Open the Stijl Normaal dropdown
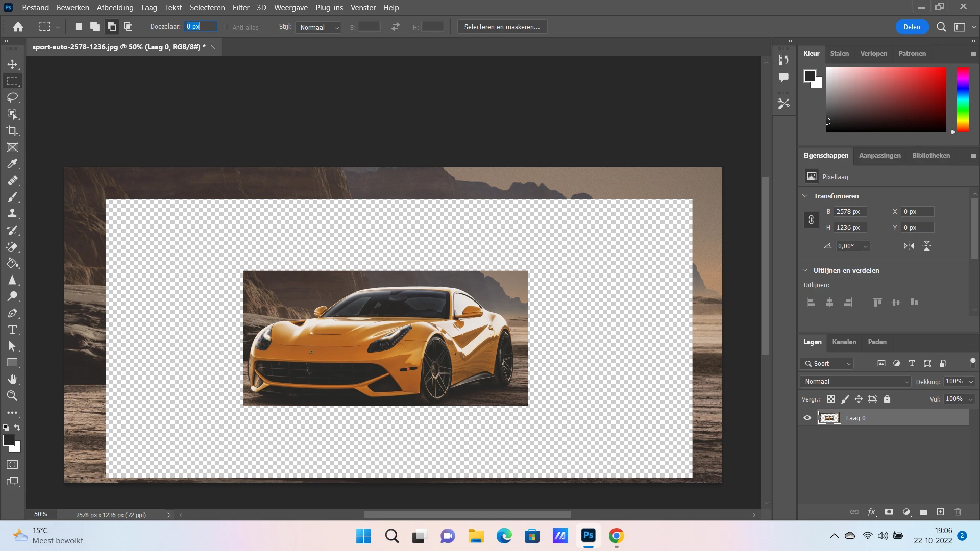This screenshot has height=551, width=980. 318,27
